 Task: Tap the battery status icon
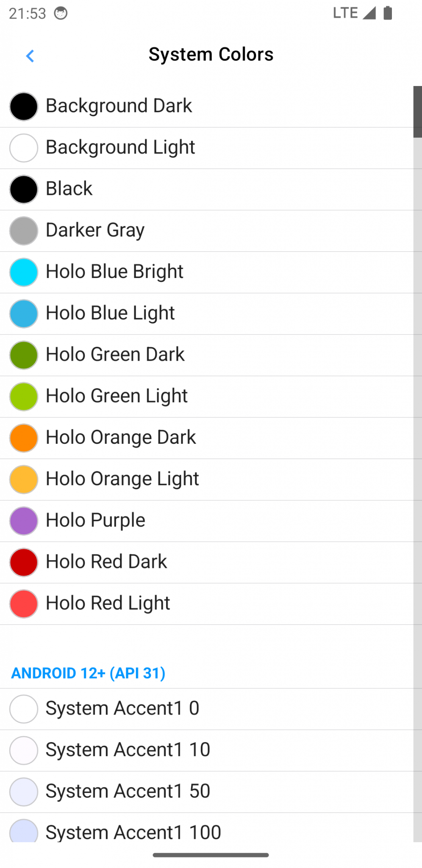[x=388, y=13]
